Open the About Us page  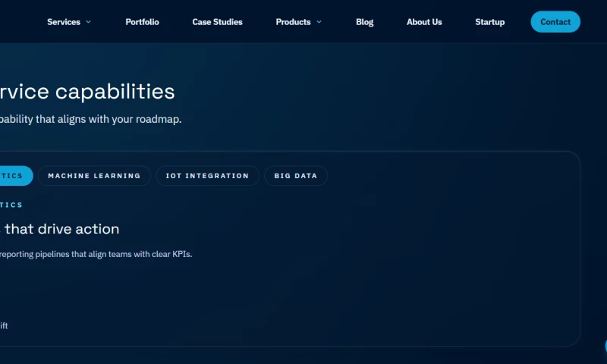pyautogui.click(x=424, y=22)
